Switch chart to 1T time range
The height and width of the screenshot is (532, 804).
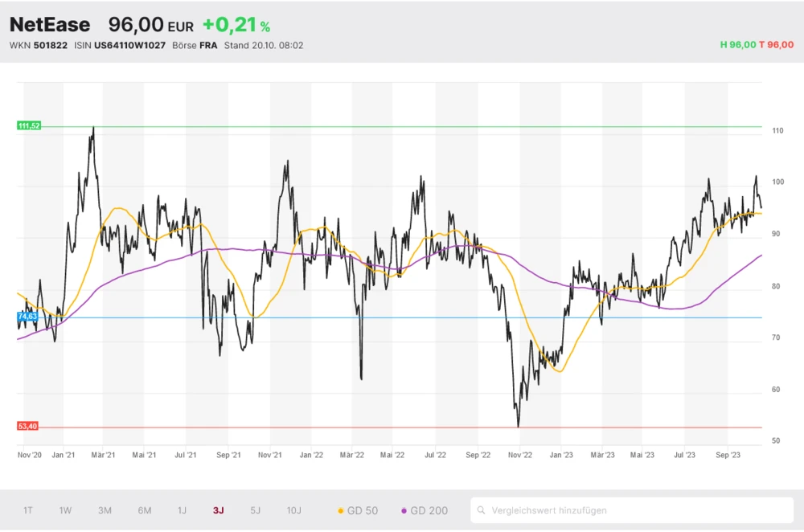click(28, 510)
